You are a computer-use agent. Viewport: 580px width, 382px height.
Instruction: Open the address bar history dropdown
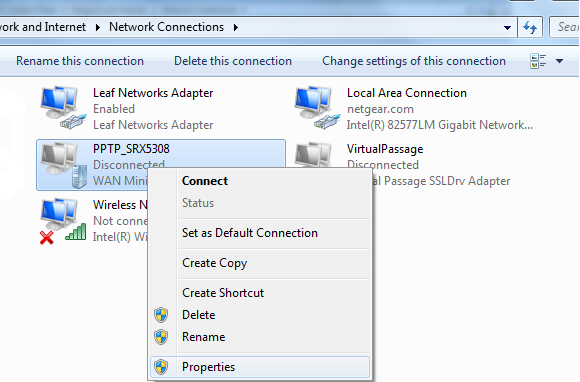tap(508, 27)
